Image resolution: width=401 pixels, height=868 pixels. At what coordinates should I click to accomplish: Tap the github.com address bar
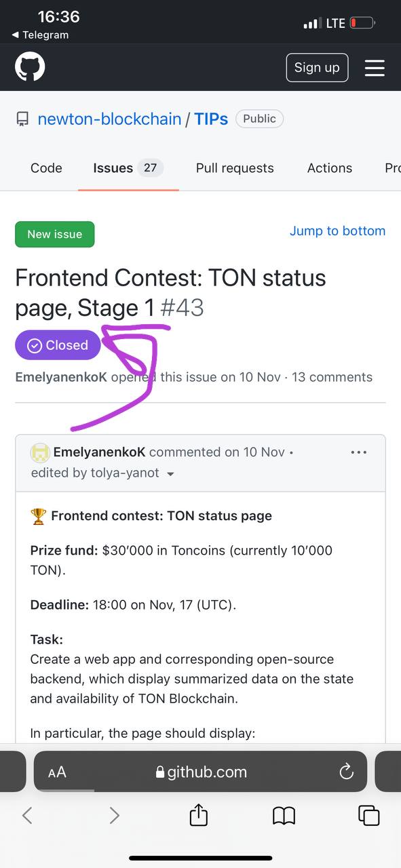click(x=200, y=772)
